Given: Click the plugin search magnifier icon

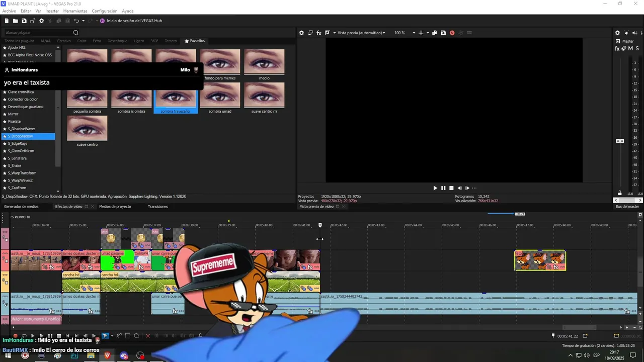Looking at the screenshot, I should [x=76, y=33].
